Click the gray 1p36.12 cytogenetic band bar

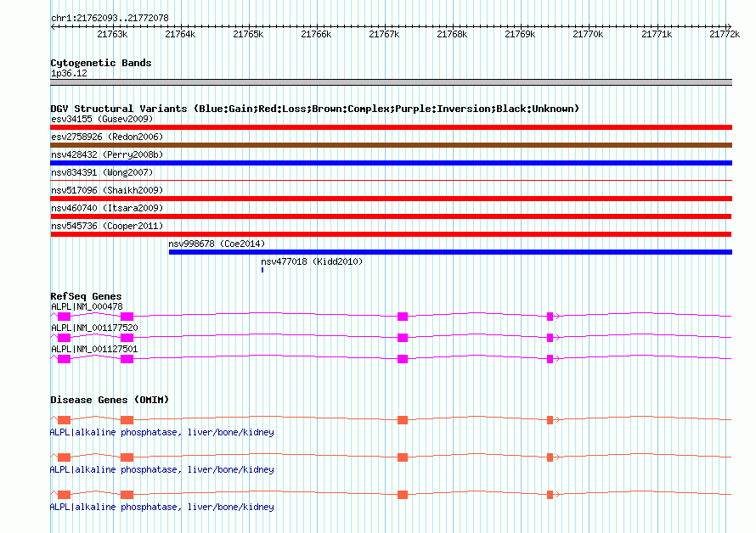[x=391, y=82]
